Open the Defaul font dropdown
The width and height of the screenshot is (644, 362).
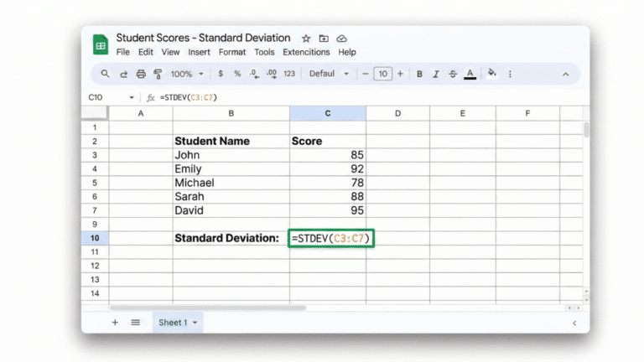coord(329,74)
